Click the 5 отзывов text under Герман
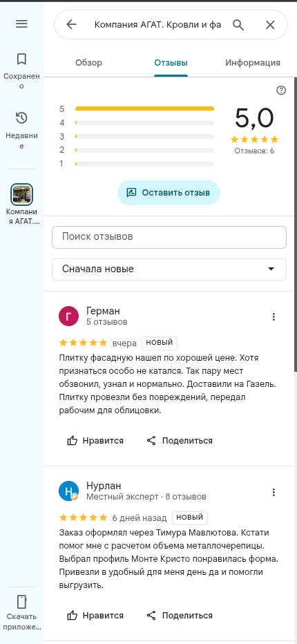297x644 pixels. 107,322
